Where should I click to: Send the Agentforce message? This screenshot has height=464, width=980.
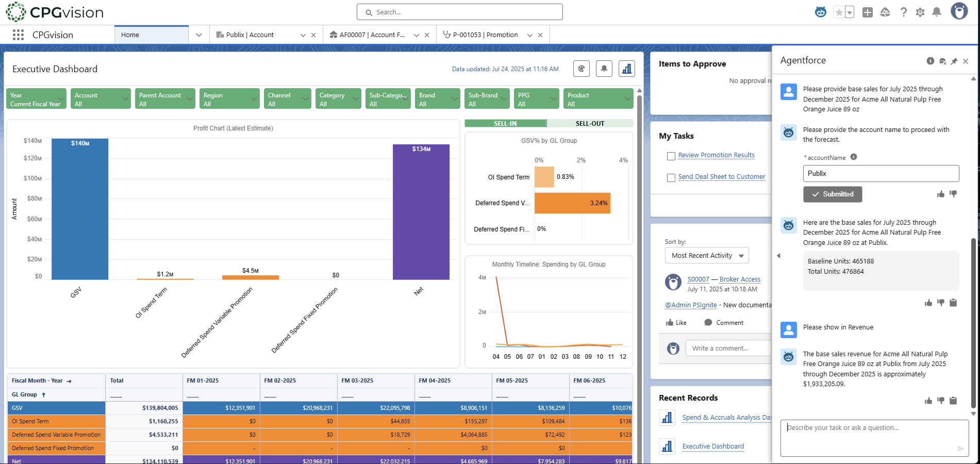pyautogui.click(x=960, y=449)
